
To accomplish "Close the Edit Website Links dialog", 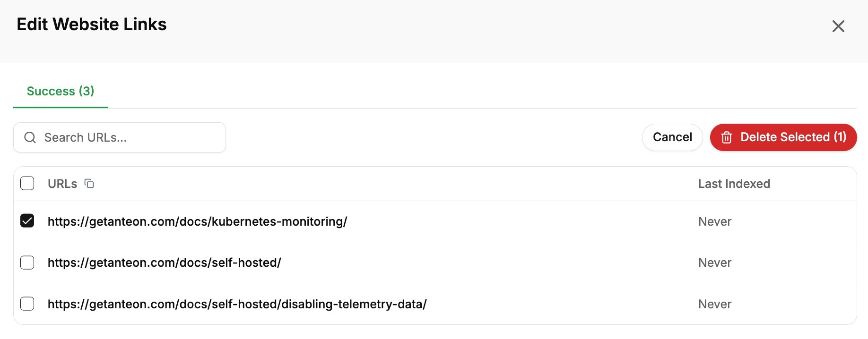I will pyautogui.click(x=838, y=26).
